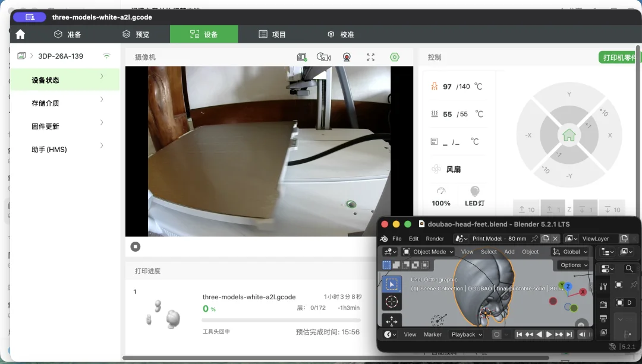Choose the extend-selection mode icon
642x364 pixels.
pyautogui.click(x=396, y=265)
